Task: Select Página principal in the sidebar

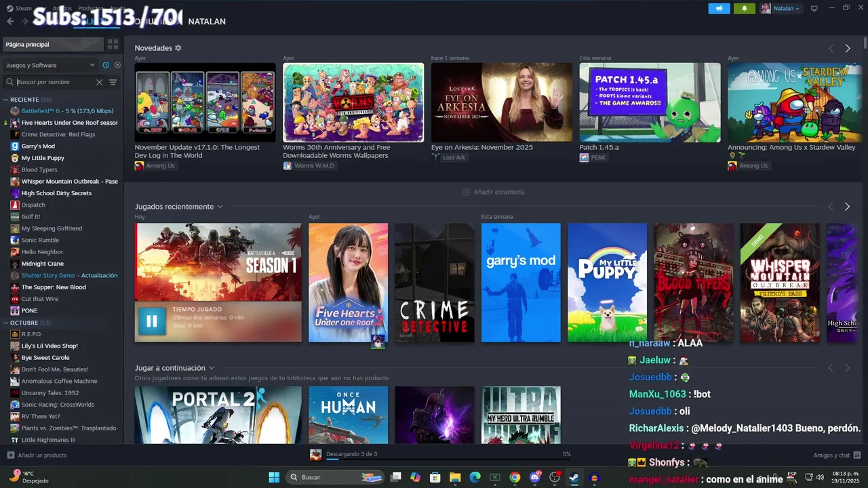Action: coord(54,44)
